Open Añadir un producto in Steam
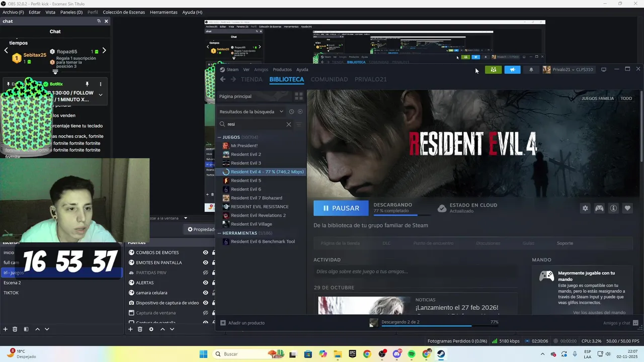This screenshot has height=362, width=644. [243, 323]
